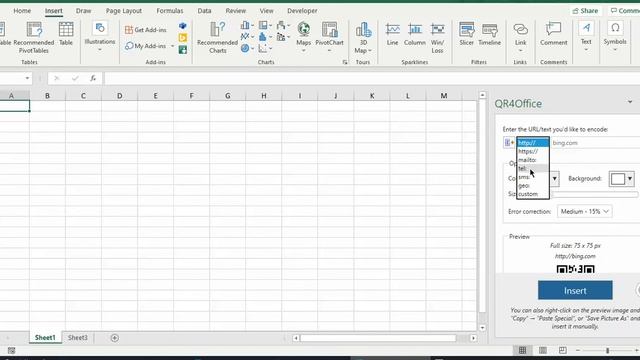Select mailto: in the protocol list
This screenshot has height=360, width=640.
(533, 160)
